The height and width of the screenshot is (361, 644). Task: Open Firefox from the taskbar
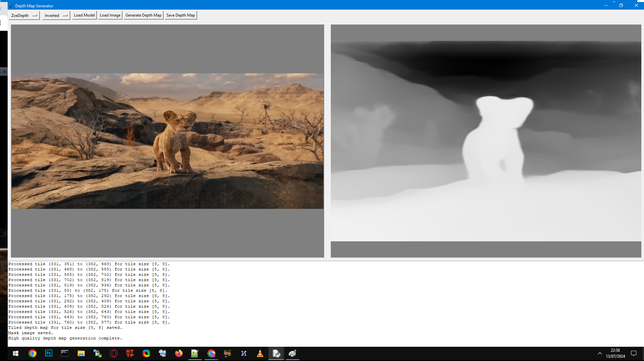click(x=179, y=353)
